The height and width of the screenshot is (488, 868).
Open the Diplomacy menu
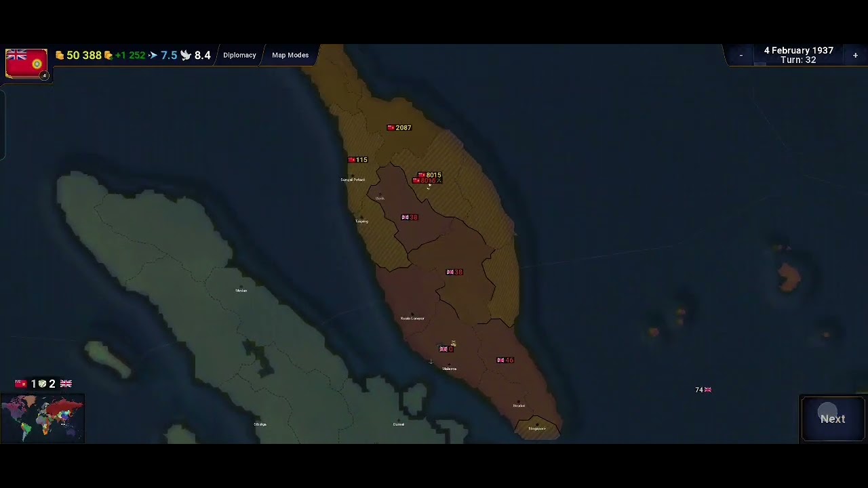pos(239,55)
